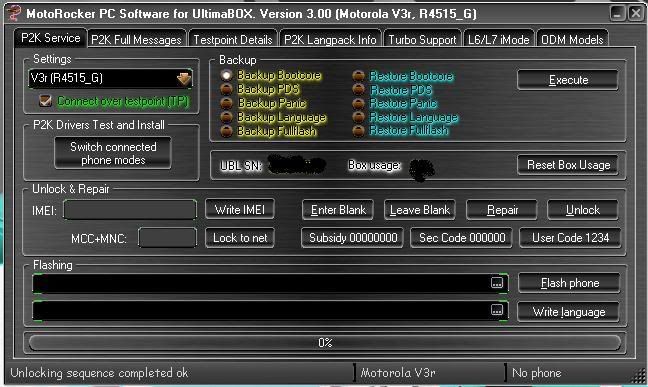Image resolution: width=648 pixels, height=387 pixels.
Task: Focus the MCC+MNC input field
Action: pos(167,238)
